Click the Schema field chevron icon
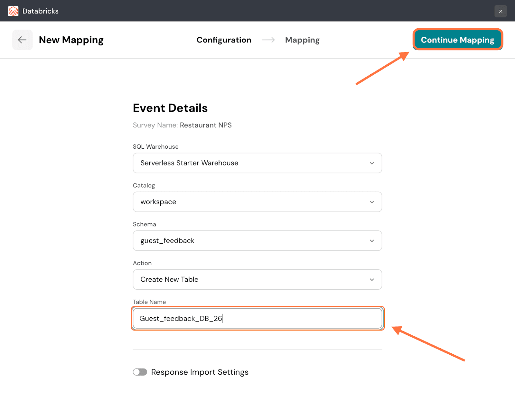 pos(372,241)
